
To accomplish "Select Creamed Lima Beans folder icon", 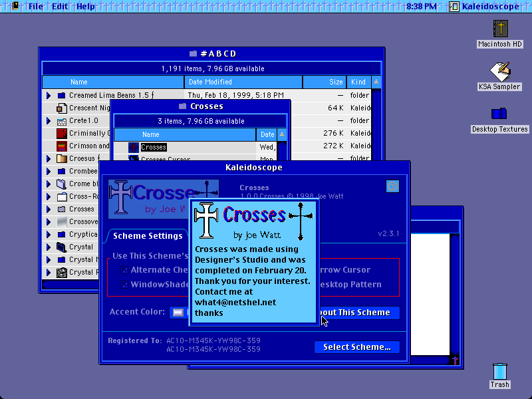I will (61, 96).
